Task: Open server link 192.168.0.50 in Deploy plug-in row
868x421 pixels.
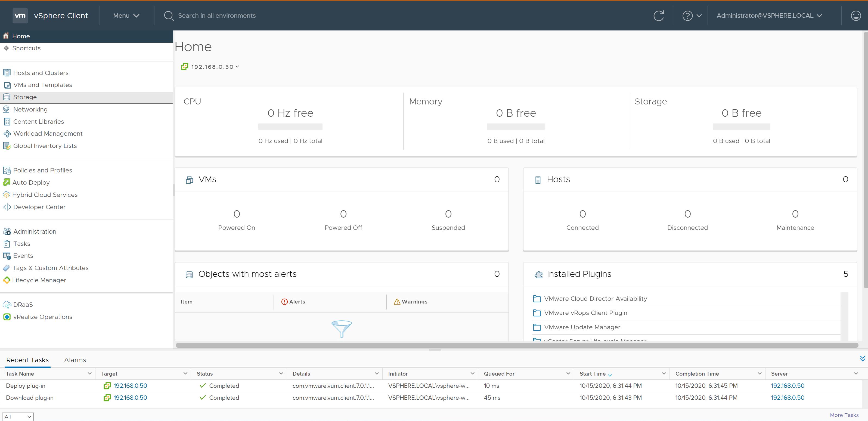Action: [788, 386]
